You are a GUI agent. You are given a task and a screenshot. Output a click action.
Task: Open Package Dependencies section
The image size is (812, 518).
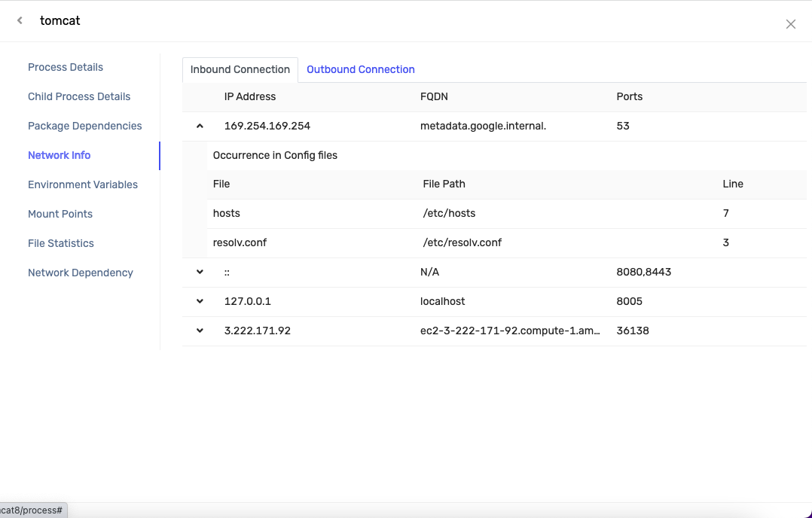85,126
